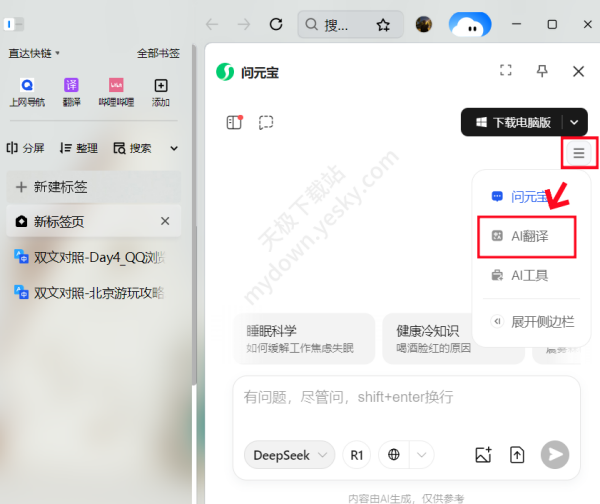Viewport: 600px width, 504px height.
Task: Click the sidebar layout icon
Action: (234, 123)
